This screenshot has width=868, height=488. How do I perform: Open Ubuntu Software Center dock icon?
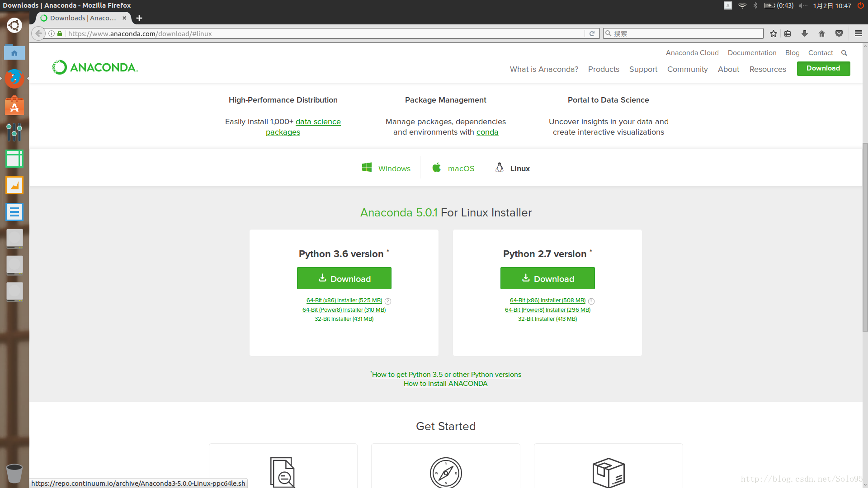coord(14,106)
